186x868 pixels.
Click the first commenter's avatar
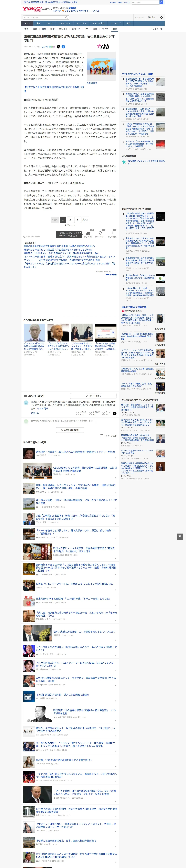[x=26, y=403]
